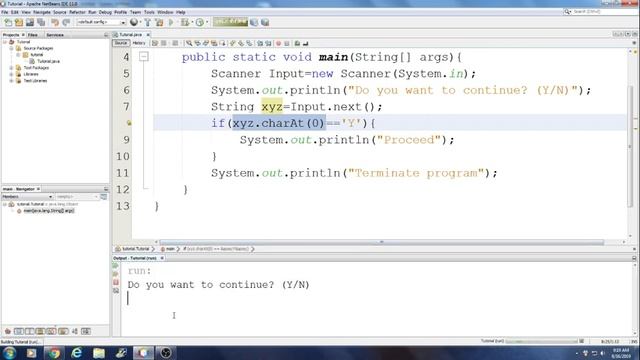Open the Debug menu
Viewport: 640px width, 360px height.
(x=105, y=12)
